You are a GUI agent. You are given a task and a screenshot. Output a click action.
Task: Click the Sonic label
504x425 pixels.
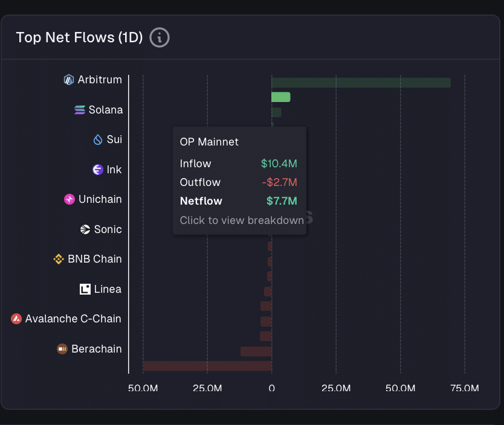108,229
